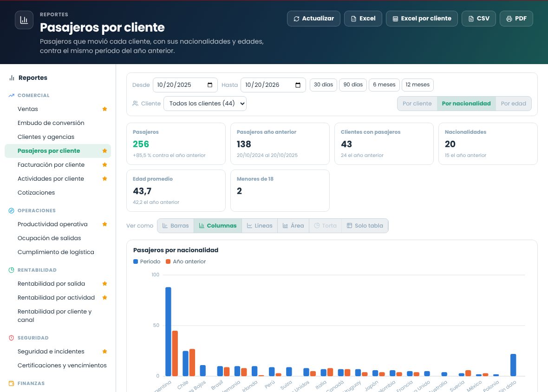Click the Hasta date field
Screen dimensions: 548x392
(273, 85)
